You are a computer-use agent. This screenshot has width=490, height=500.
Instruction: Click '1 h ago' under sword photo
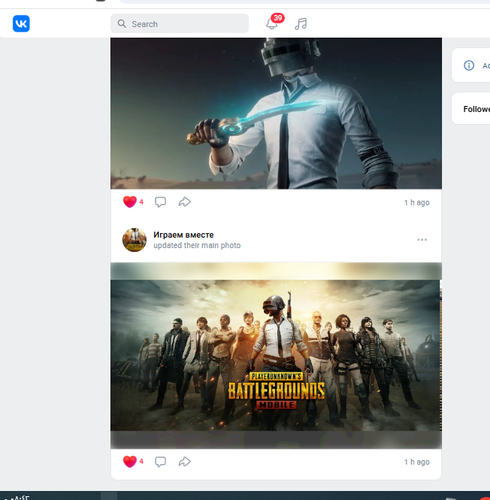pos(417,202)
